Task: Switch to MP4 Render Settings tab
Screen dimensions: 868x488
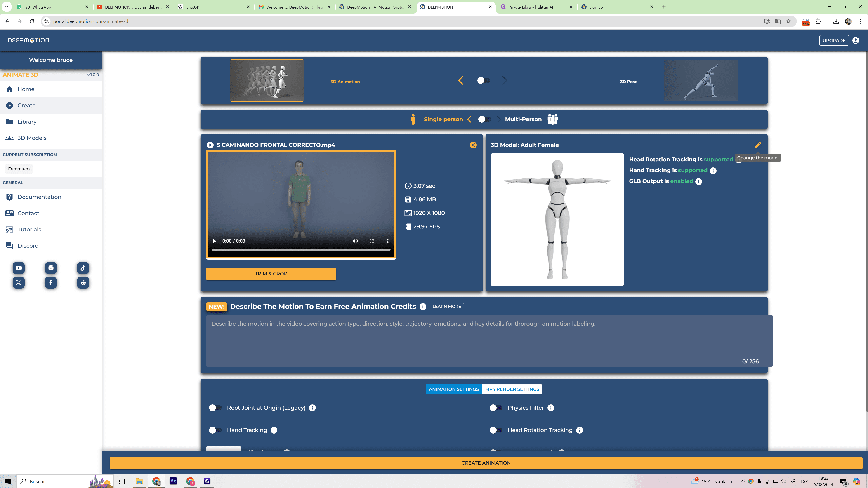Action: pos(512,389)
